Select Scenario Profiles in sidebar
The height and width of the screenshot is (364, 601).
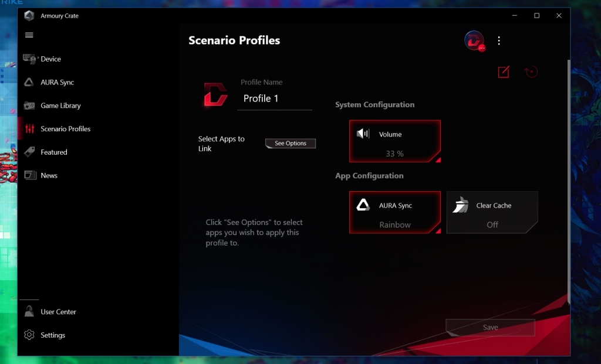65,129
